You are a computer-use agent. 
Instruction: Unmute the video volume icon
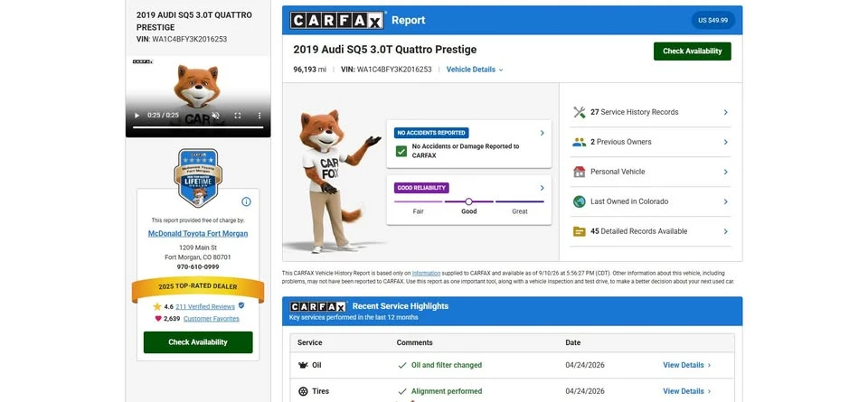(216, 116)
